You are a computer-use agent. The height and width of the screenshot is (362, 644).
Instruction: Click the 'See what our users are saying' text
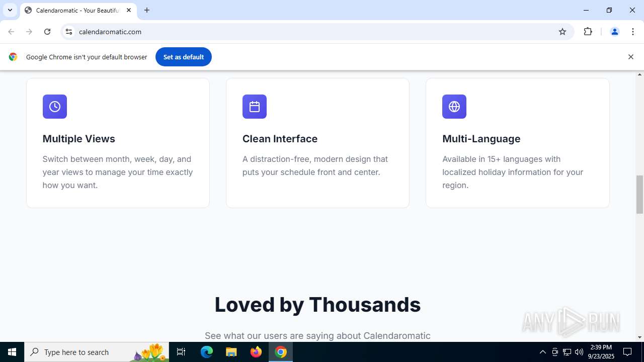click(317, 335)
